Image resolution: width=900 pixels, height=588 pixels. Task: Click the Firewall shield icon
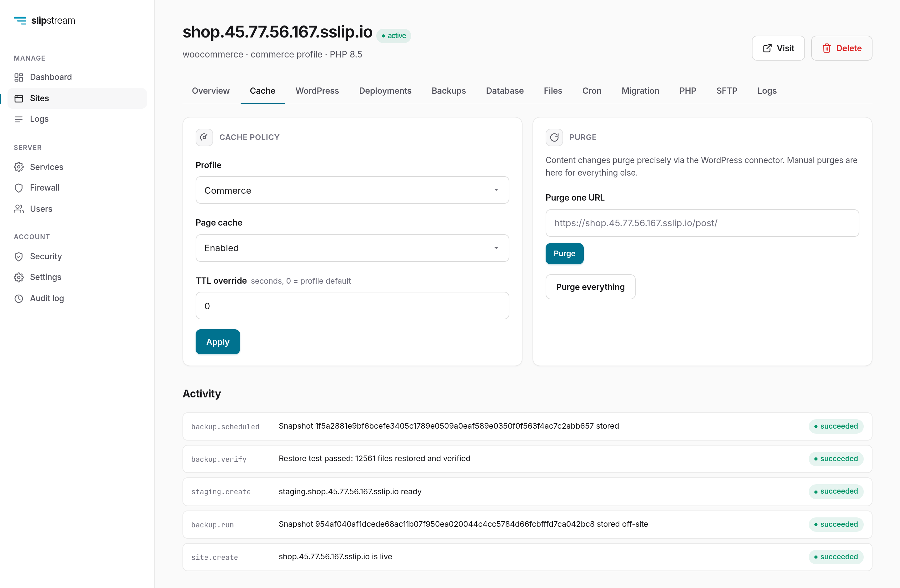(18, 188)
